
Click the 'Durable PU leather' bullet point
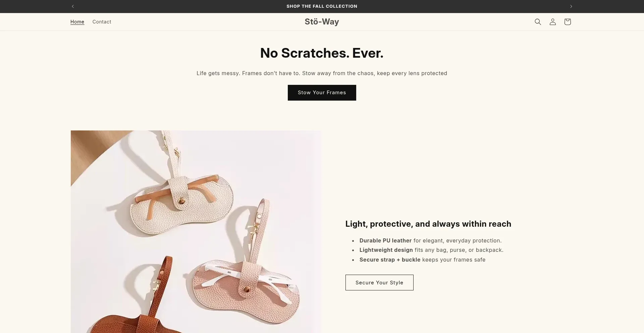pyautogui.click(x=430, y=240)
